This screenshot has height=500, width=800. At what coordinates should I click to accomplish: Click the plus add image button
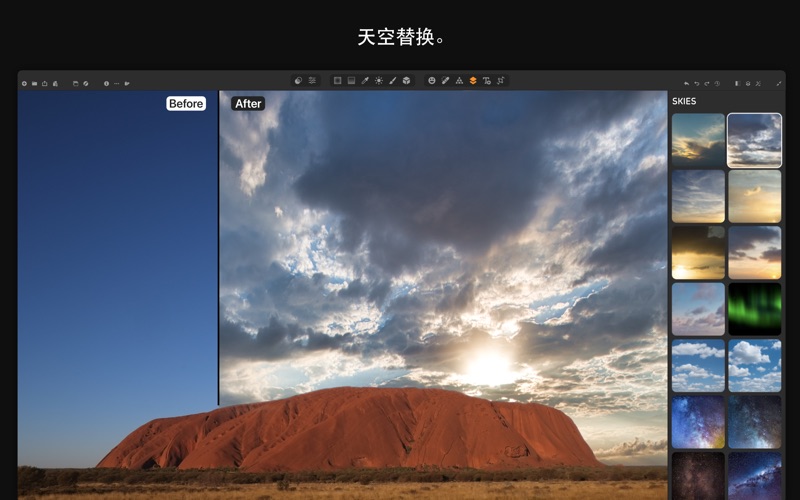[24, 83]
